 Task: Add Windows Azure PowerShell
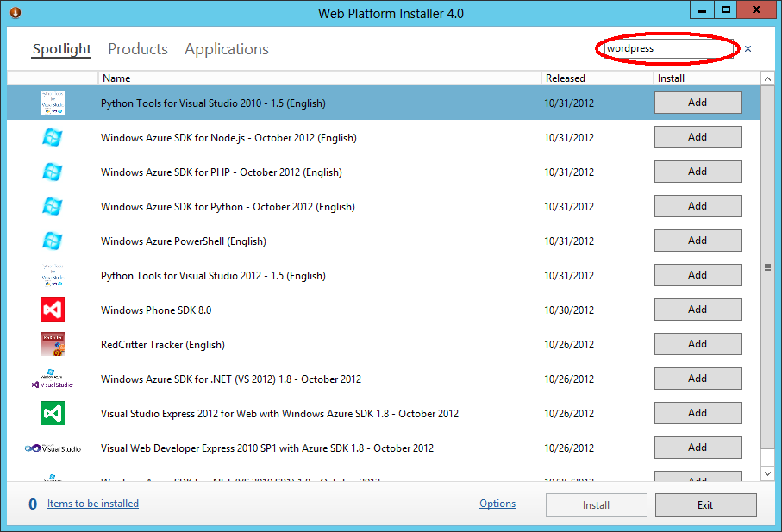pyautogui.click(x=698, y=241)
